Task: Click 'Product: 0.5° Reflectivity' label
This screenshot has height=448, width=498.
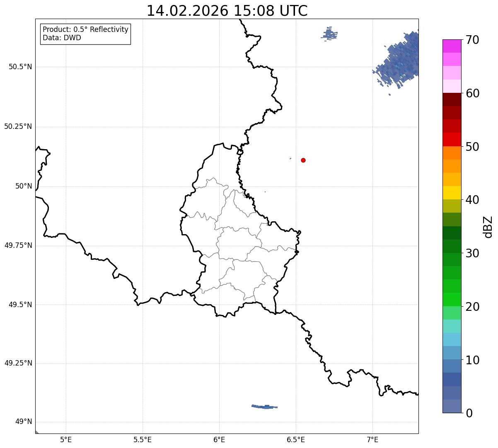Action: coord(85,30)
